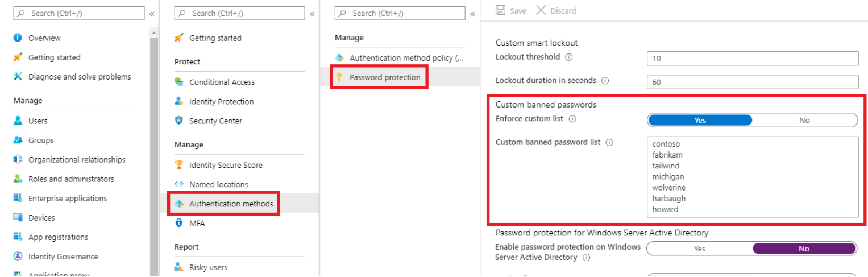Click the Lockout duration info icon
This screenshot has height=277, width=868.
tap(605, 81)
